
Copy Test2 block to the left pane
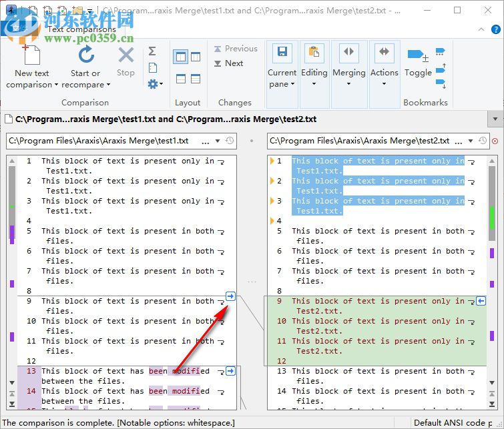click(x=481, y=302)
